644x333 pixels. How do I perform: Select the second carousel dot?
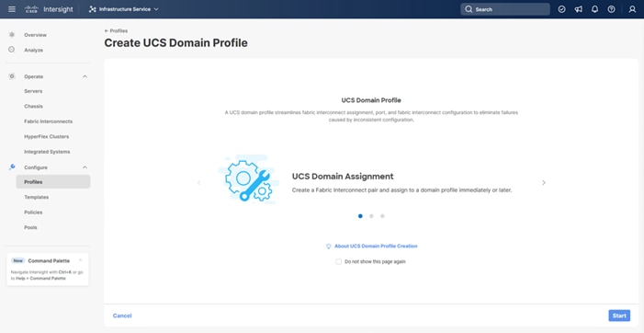point(371,216)
